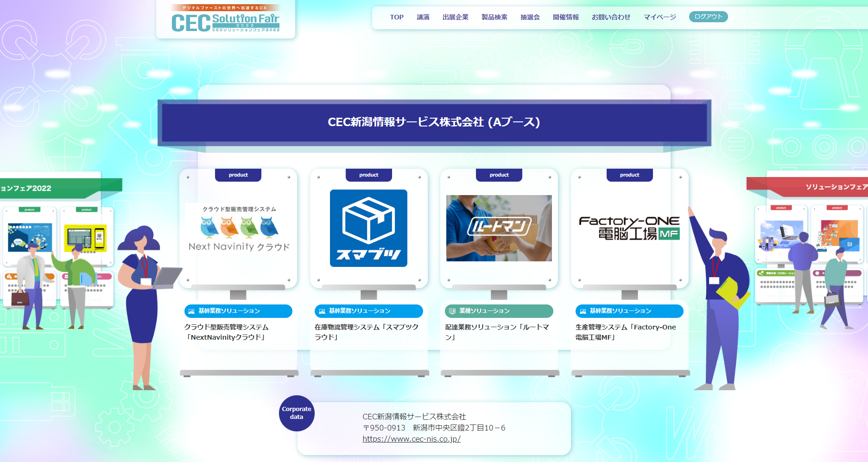
Task: Click the CEC新潟情報サービス株式会社 (Aブース) banner
Action: click(434, 122)
